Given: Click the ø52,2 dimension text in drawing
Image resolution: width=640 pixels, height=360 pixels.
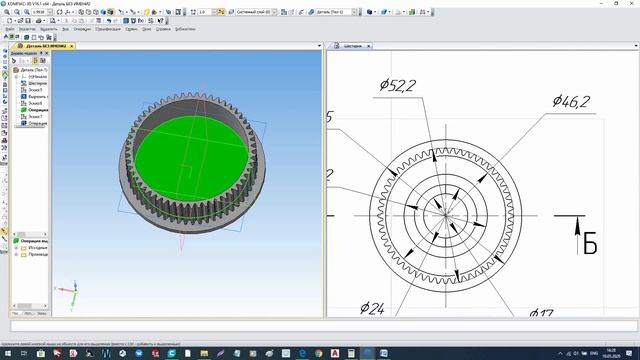Looking at the screenshot, I should [x=398, y=85].
